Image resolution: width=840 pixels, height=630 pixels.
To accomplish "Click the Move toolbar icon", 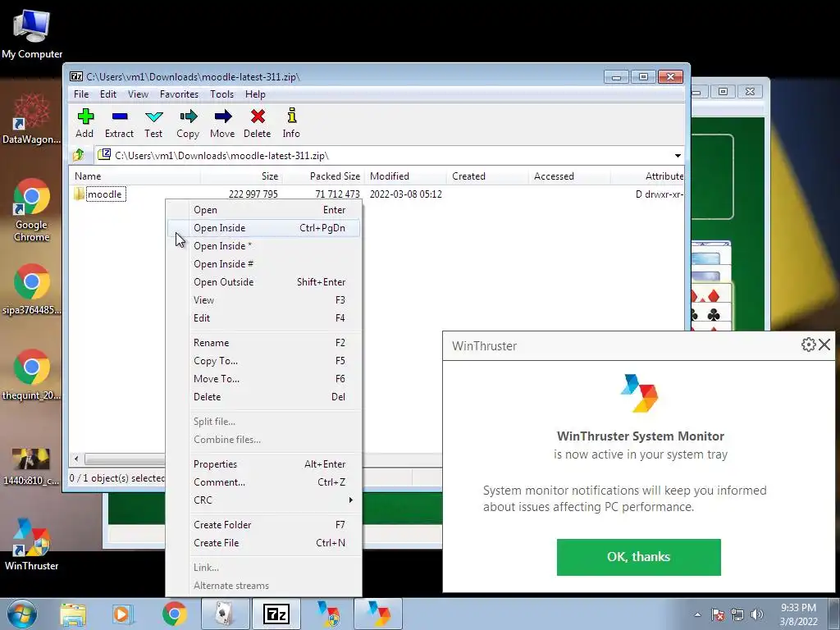I will [222, 123].
